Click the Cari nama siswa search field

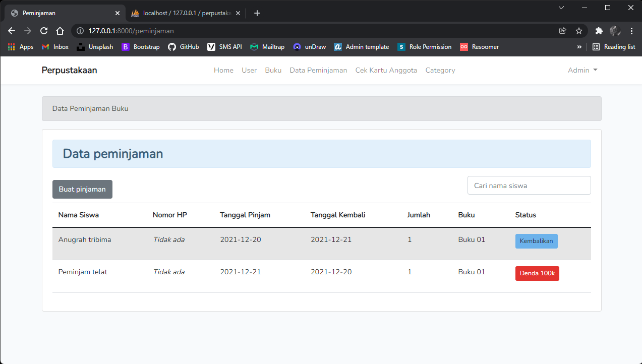click(529, 185)
